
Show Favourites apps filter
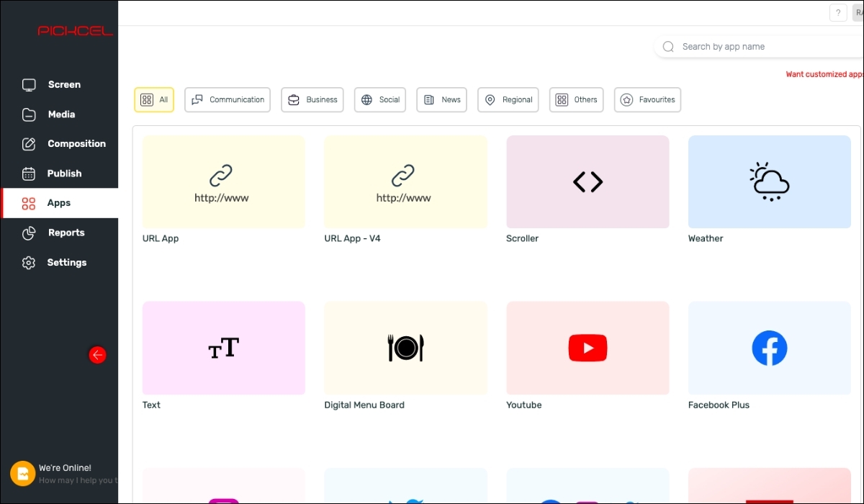pyautogui.click(x=647, y=100)
